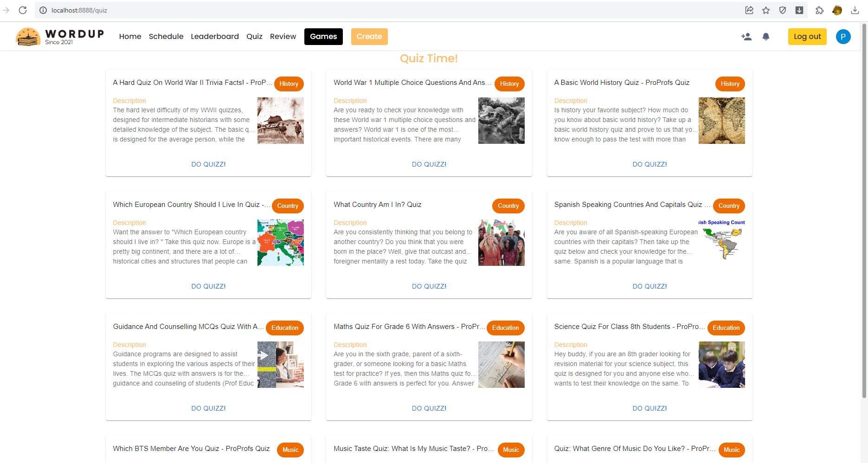Go to Home page
The image size is (868, 463).
coord(130,37)
